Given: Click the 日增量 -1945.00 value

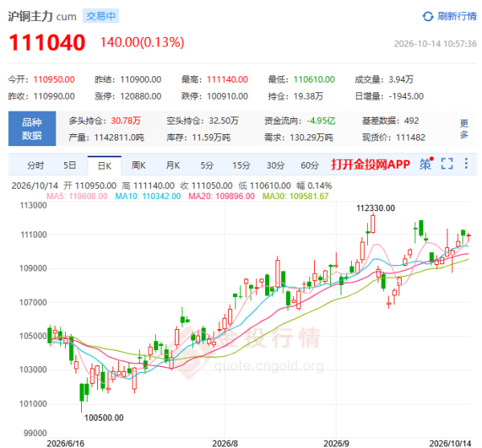Looking at the screenshot, I should click(x=406, y=96).
